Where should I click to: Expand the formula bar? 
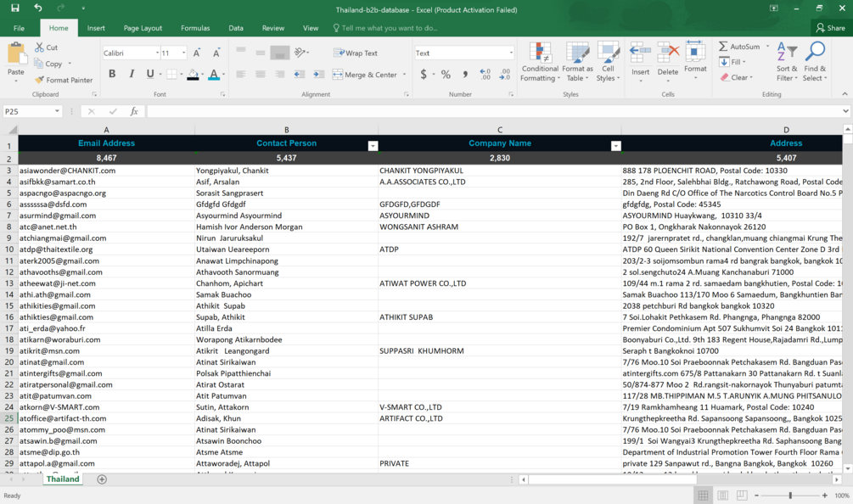point(845,111)
